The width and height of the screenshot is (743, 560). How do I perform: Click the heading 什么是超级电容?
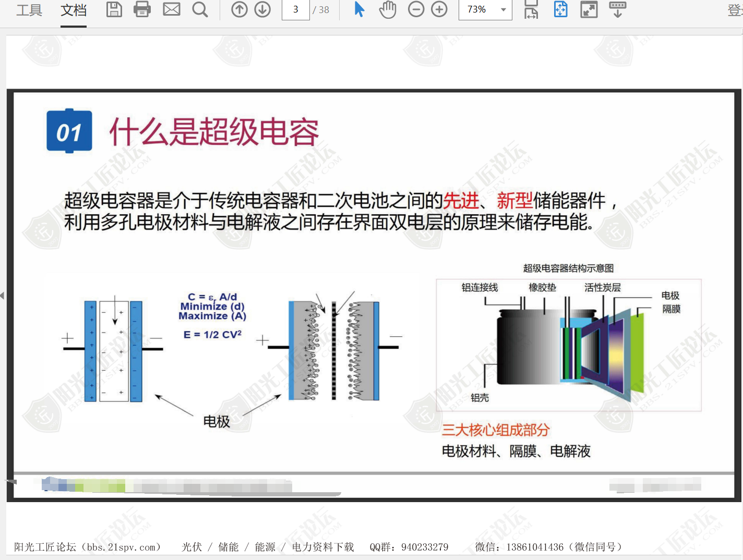pyautogui.click(x=214, y=131)
